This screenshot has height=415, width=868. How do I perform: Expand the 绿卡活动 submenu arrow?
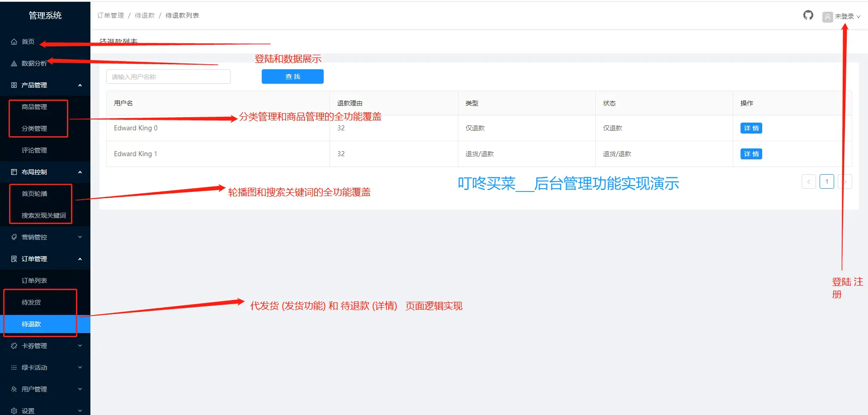click(x=80, y=367)
